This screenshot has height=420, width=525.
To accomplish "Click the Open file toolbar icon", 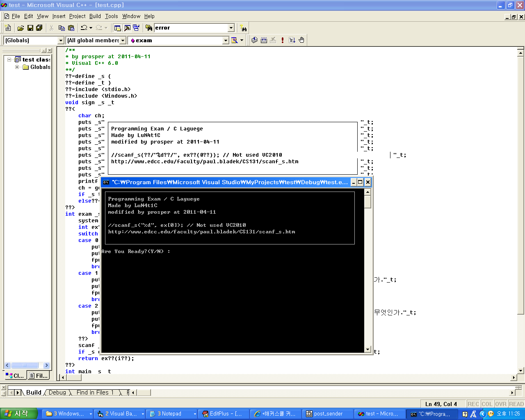I will coord(21,28).
